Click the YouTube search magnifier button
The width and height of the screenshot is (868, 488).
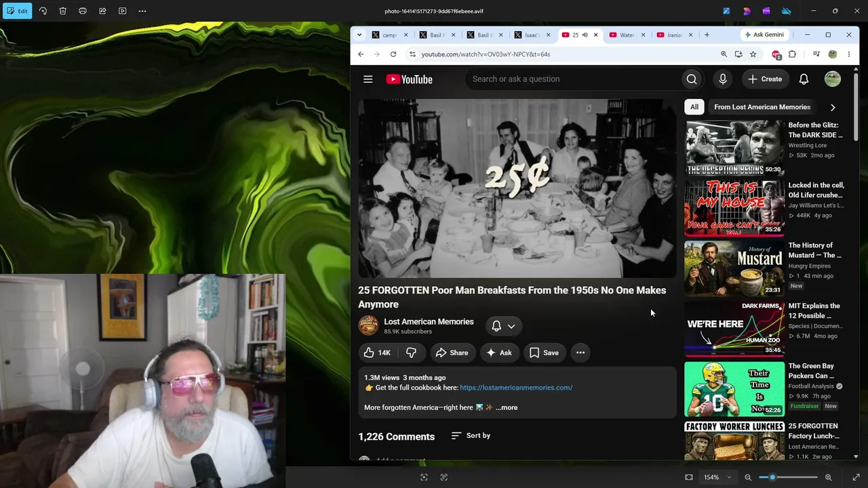click(x=692, y=79)
